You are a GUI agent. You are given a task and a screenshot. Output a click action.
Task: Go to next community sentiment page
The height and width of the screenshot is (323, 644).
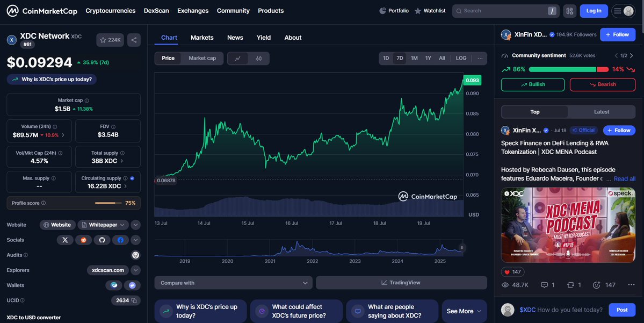(631, 55)
